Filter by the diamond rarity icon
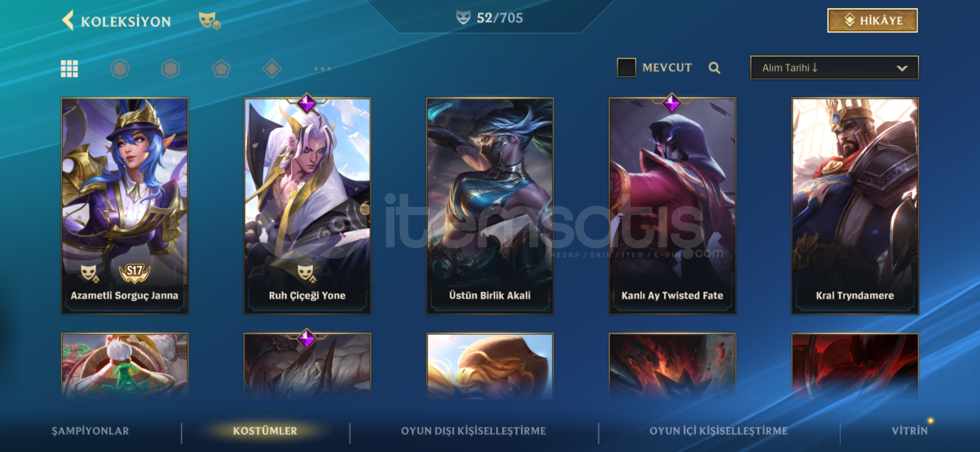Screen dimensions: 980x452 coord(272,68)
